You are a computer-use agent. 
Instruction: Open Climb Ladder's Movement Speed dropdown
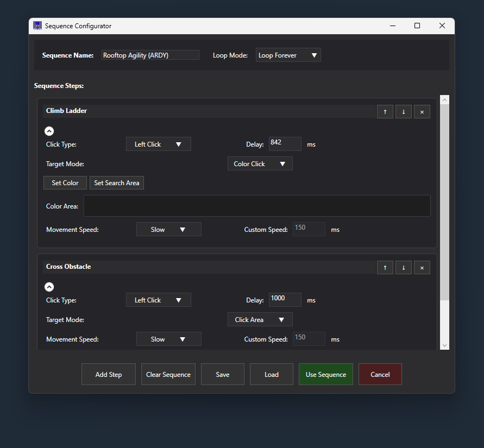tap(168, 229)
